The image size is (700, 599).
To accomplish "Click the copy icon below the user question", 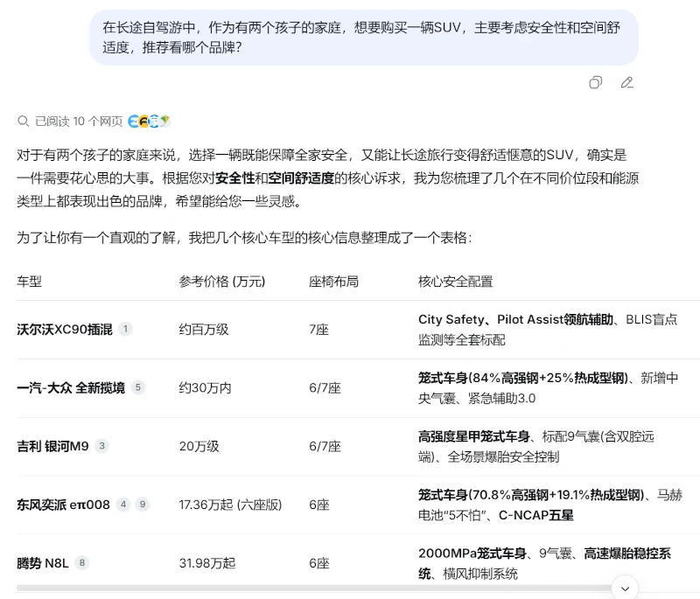I will coord(596,82).
